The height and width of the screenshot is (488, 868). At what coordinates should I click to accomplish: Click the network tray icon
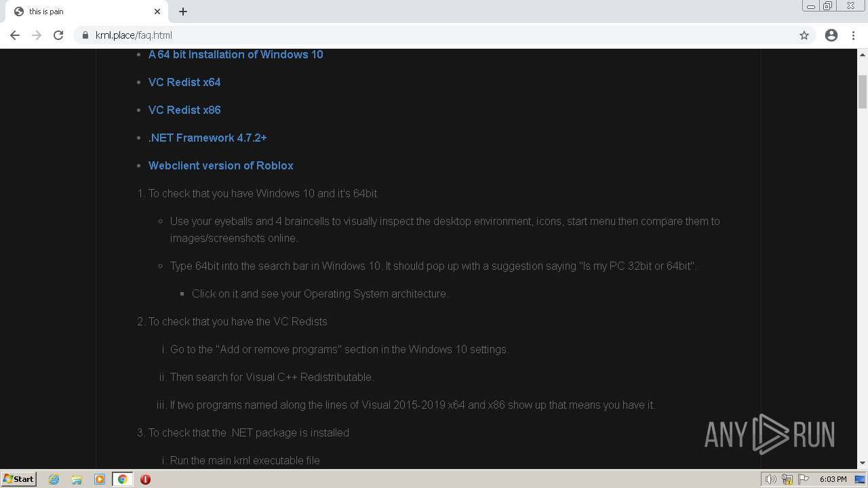[787, 479]
